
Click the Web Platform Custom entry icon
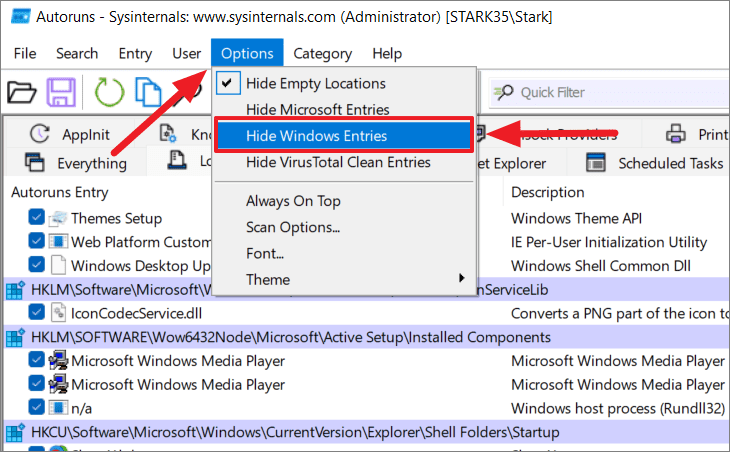58,242
